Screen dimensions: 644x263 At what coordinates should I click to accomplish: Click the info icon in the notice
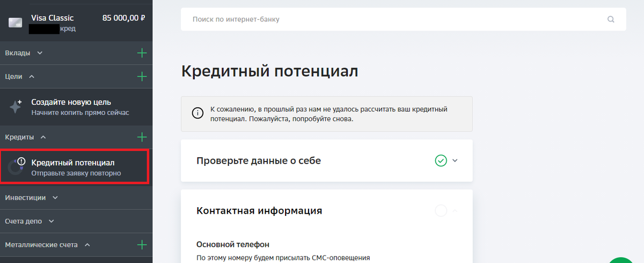[x=197, y=113]
